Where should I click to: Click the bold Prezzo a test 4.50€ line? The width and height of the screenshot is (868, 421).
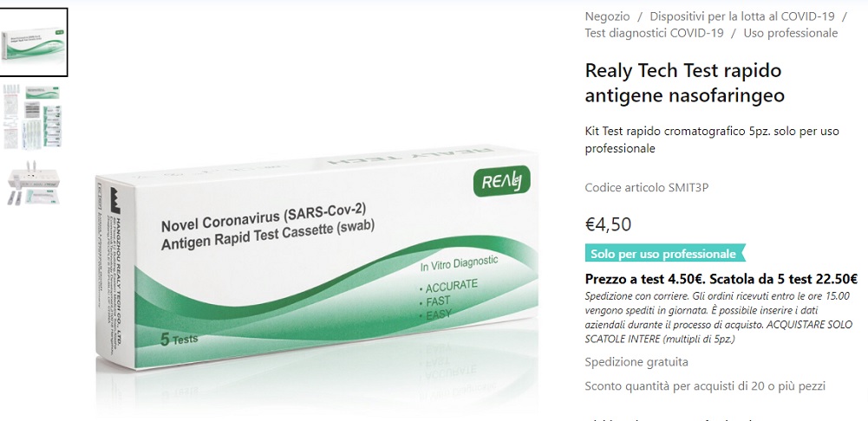pos(721,279)
